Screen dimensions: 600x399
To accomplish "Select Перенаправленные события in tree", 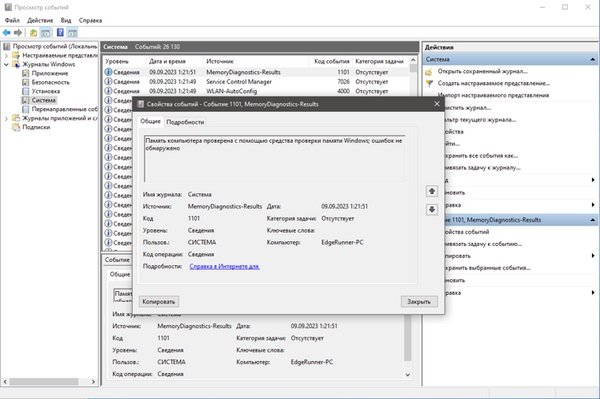I will (64, 109).
